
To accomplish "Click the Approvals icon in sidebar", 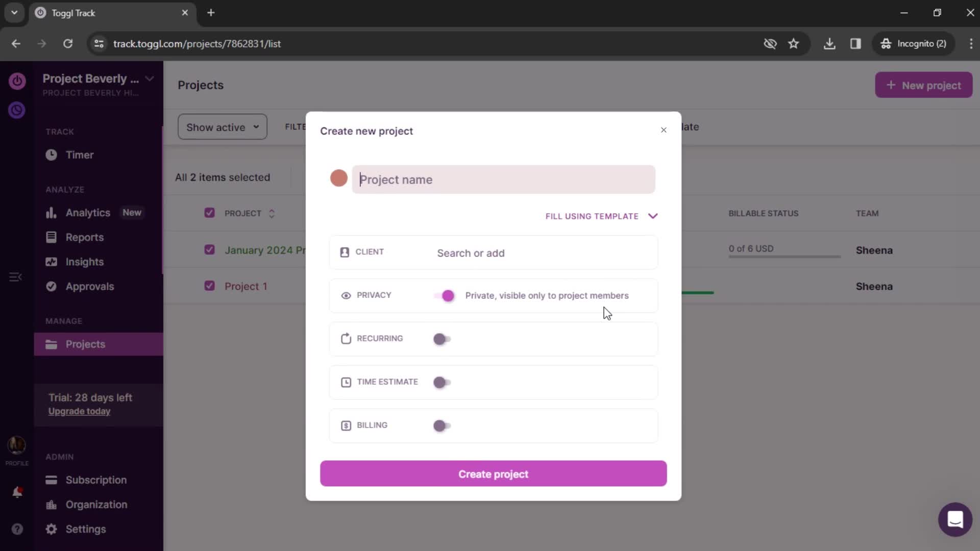I will 52,286.
